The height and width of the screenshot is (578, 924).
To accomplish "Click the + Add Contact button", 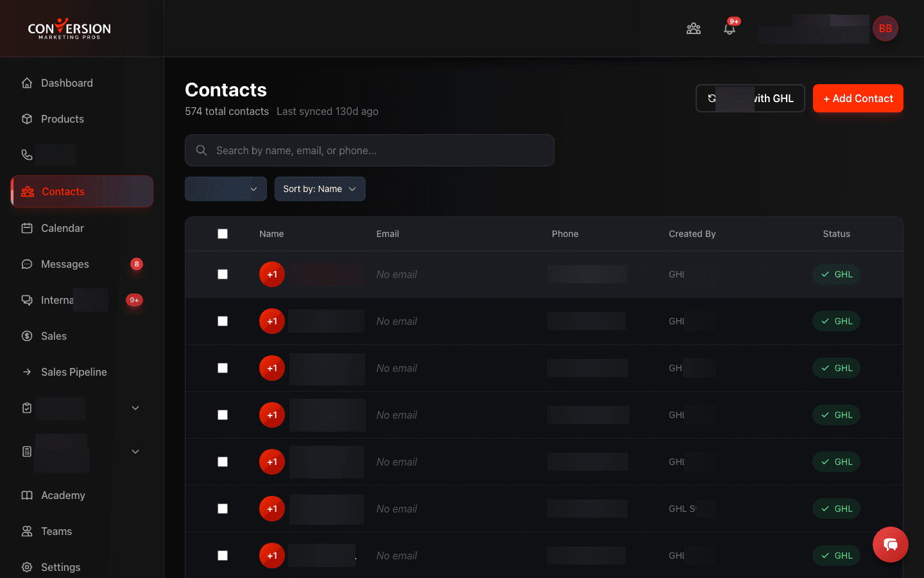I will click(x=858, y=98).
